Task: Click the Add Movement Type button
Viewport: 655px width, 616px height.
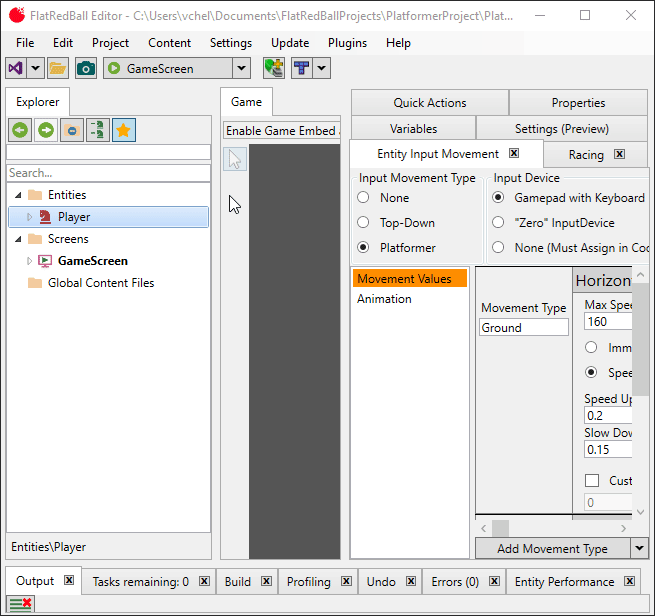Action: (552, 548)
